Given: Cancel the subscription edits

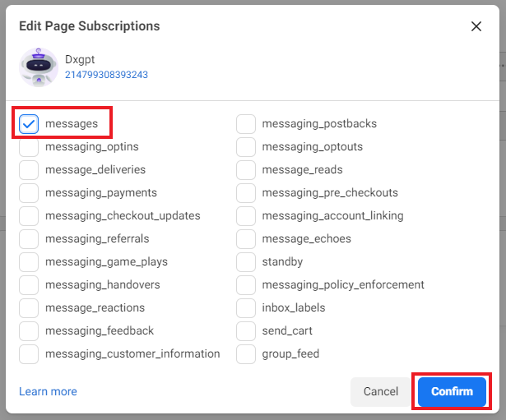Looking at the screenshot, I should tap(380, 392).
